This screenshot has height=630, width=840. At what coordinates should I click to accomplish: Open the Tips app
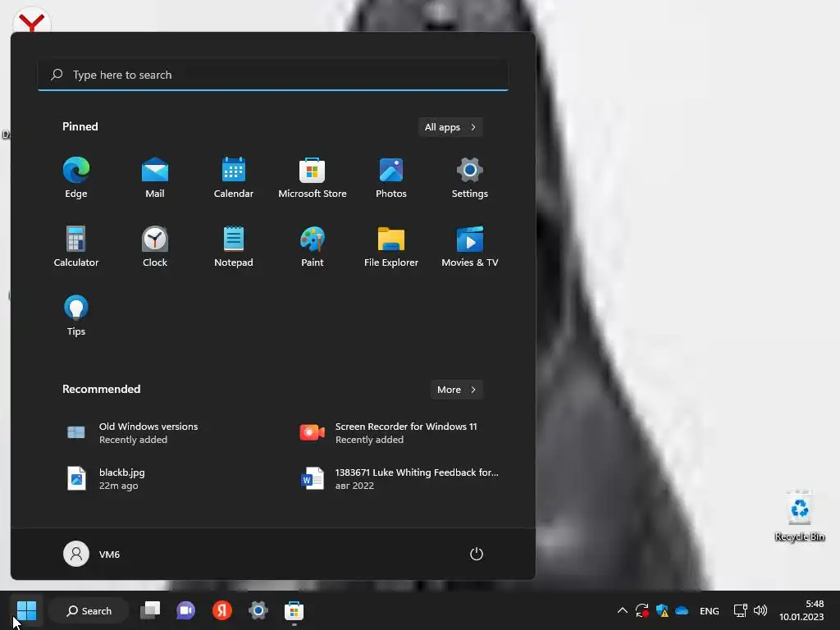(76, 316)
